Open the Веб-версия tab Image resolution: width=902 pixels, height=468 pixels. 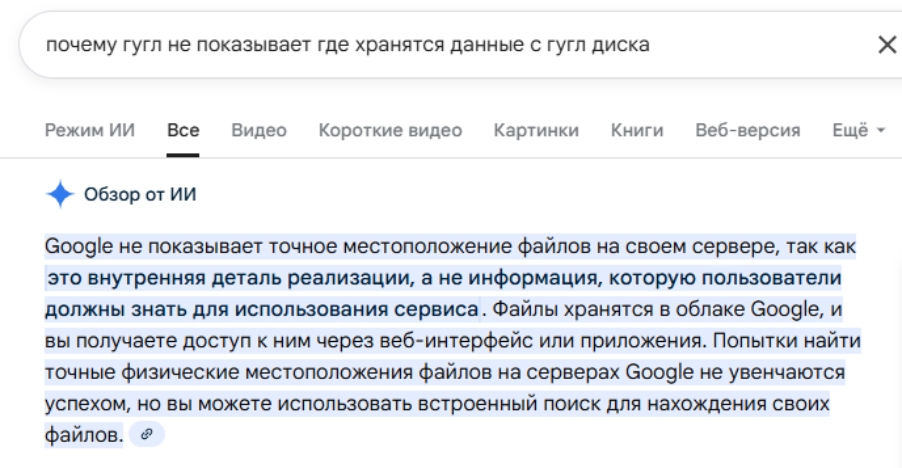click(747, 131)
